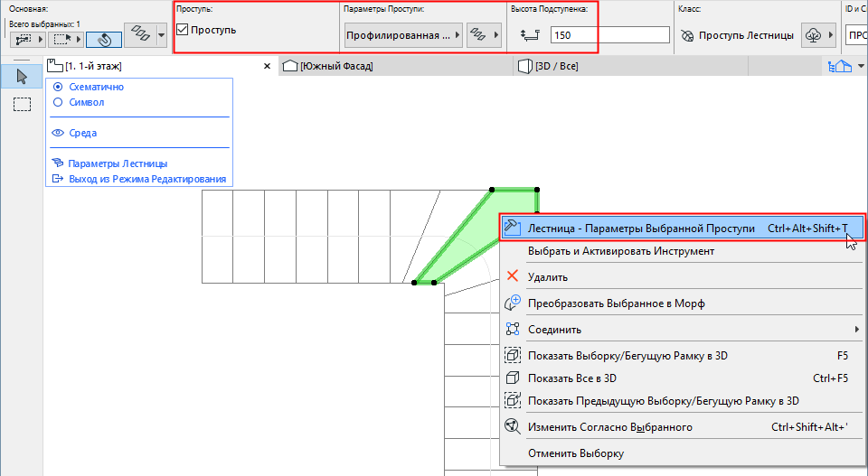Choose Удалить in context menu
Viewport: 868px width, 476px height.
point(682,277)
